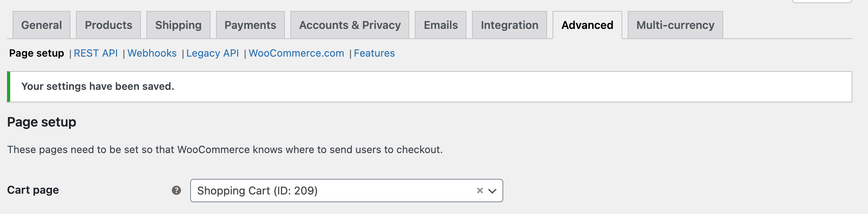Click the Page setup sub-section link
The width and height of the screenshot is (868, 214).
coord(37,53)
